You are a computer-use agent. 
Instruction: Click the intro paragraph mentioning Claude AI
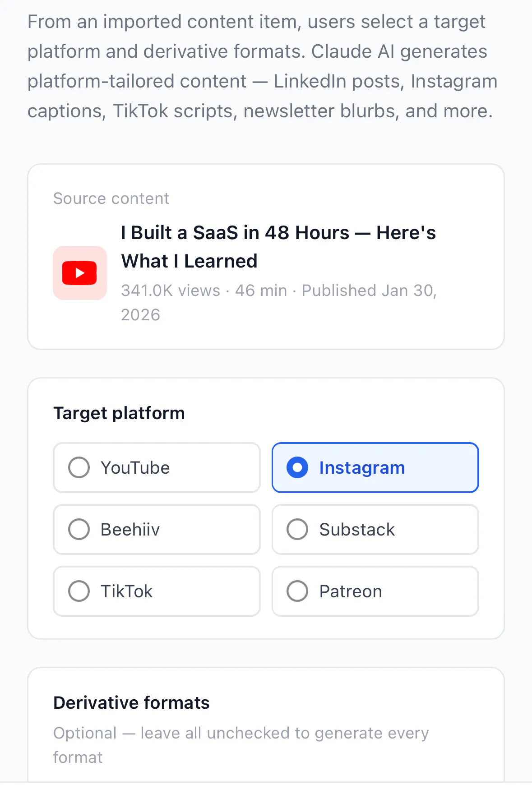pos(263,66)
